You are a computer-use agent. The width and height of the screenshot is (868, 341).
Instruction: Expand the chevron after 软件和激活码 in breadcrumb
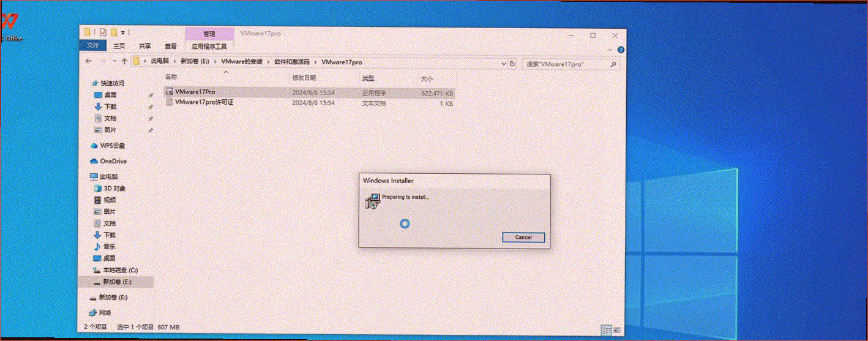[315, 62]
